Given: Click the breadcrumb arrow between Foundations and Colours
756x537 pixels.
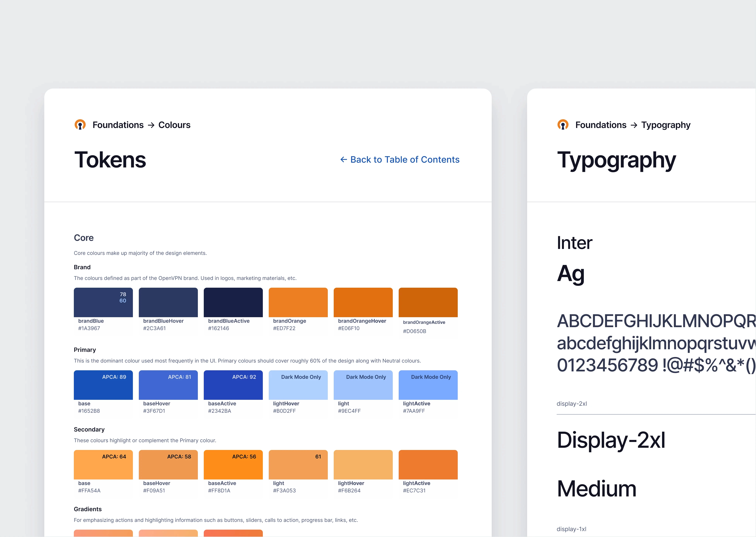Looking at the screenshot, I should click(151, 125).
